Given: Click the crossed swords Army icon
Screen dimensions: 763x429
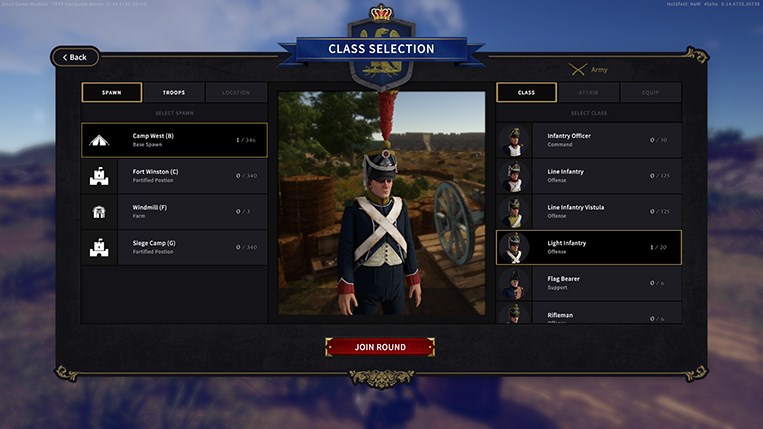Looking at the screenshot, I should point(578,70).
